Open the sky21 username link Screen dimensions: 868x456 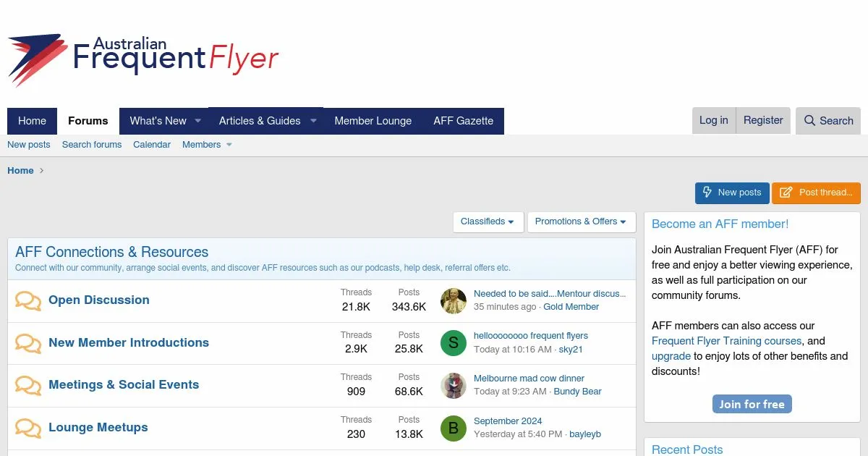[x=571, y=350]
